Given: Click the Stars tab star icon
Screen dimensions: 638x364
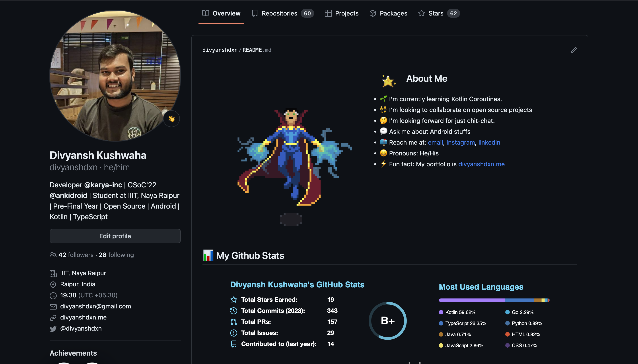Looking at the screenshot, I should pos(421,13).
